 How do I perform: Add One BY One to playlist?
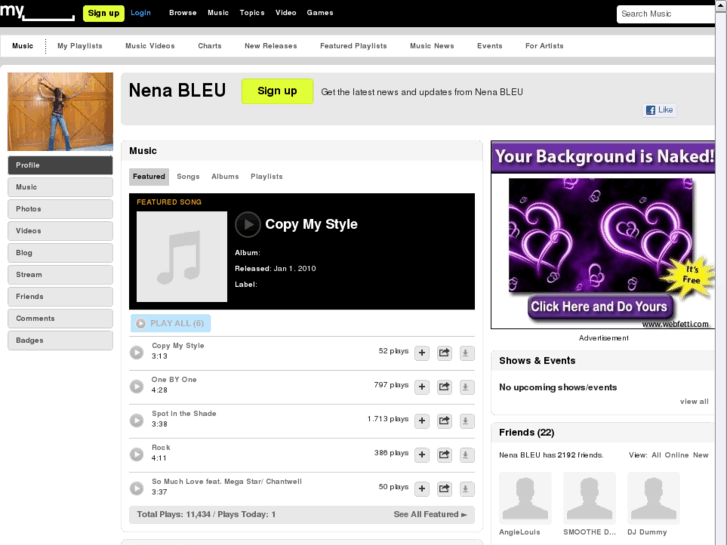(422, 387)
